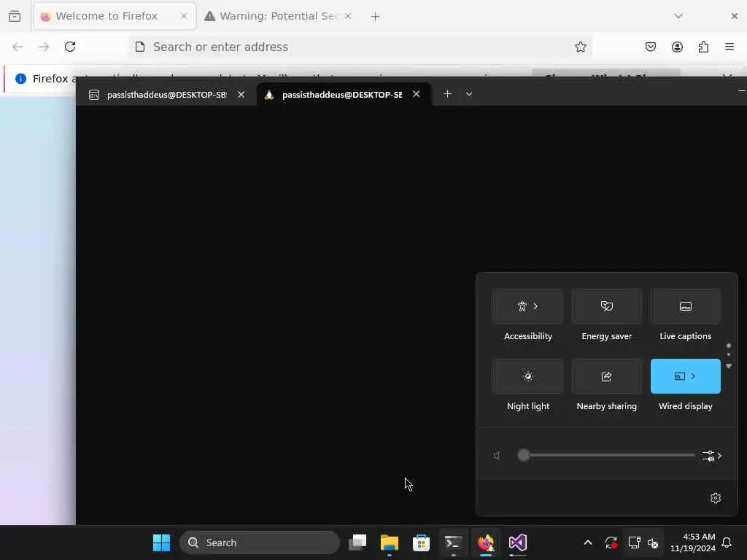Screen dimensions: 747x560
Task: Turn on Live captions tile
Action: 685,306
